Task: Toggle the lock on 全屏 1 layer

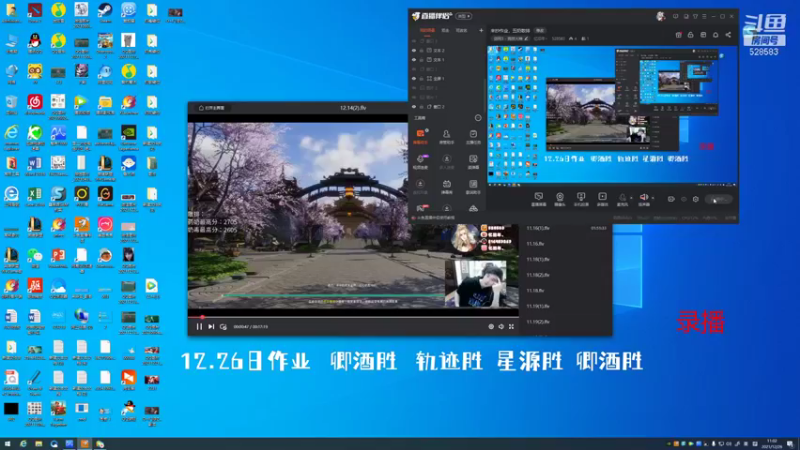Action: pos(421,79)
